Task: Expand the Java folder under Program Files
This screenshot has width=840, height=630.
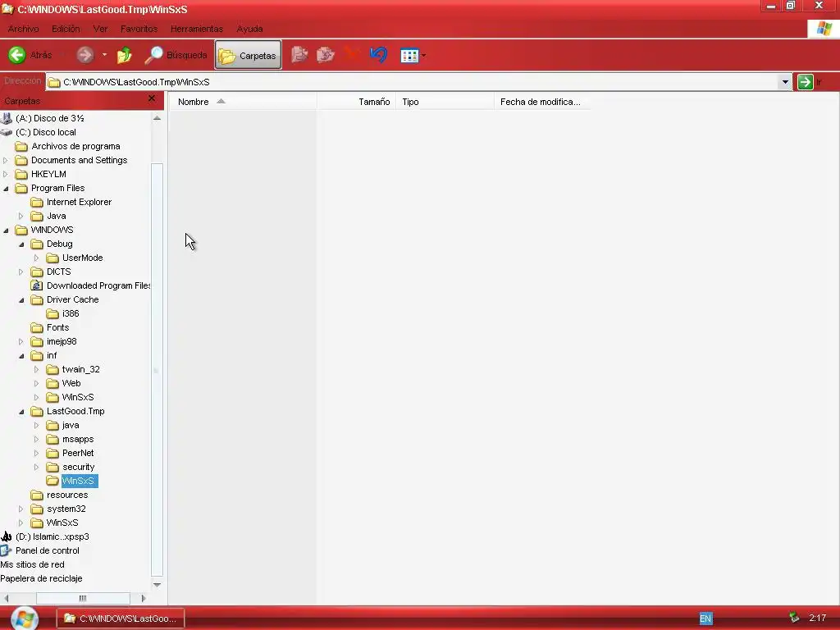Action: click(x=21, y=216)
